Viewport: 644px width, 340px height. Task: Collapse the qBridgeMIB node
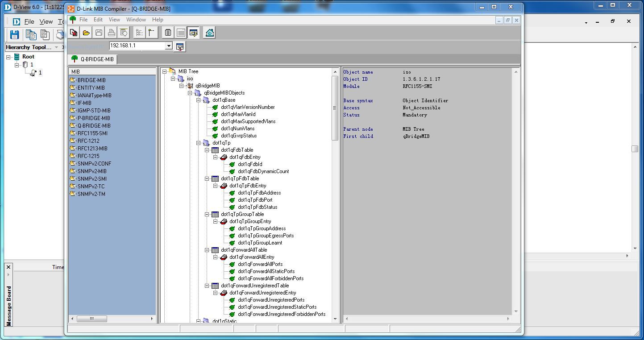181,86
